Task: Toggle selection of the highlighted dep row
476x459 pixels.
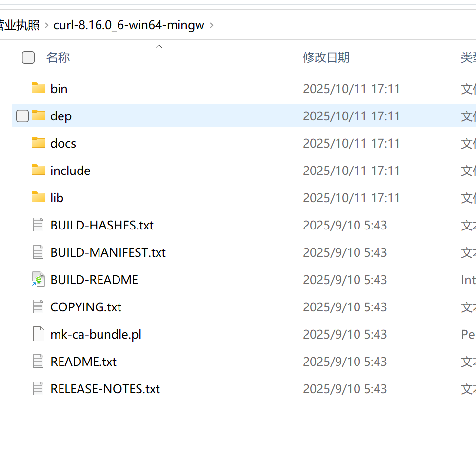Action: coord(146,115)
